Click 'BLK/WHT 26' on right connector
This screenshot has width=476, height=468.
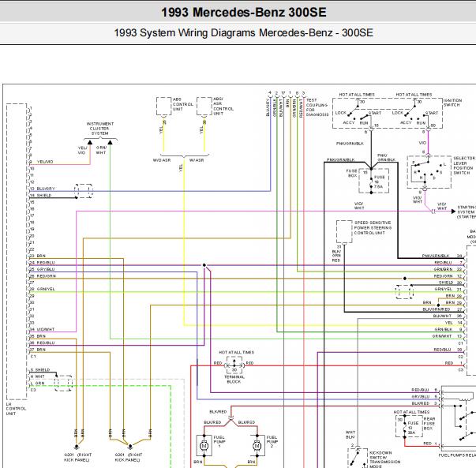coord(448,316)
